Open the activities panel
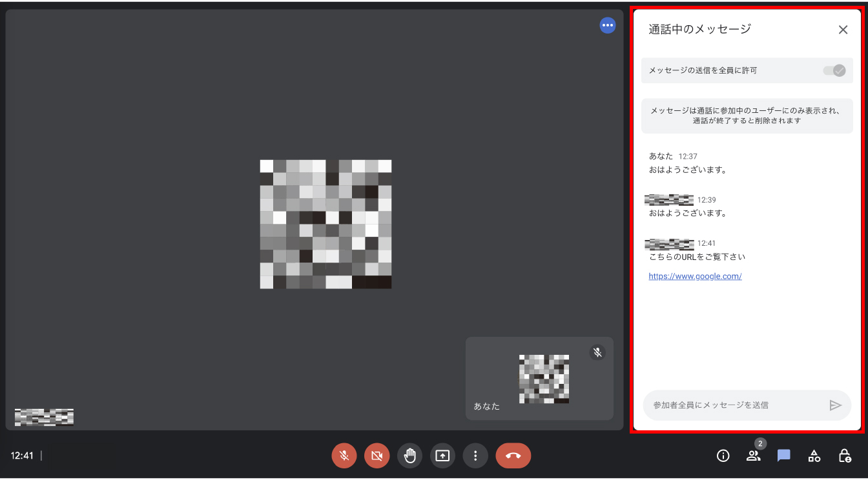Image resolution: width=868 pixels, height=480 pixels. pyautogui.click(x=814, y=455)
